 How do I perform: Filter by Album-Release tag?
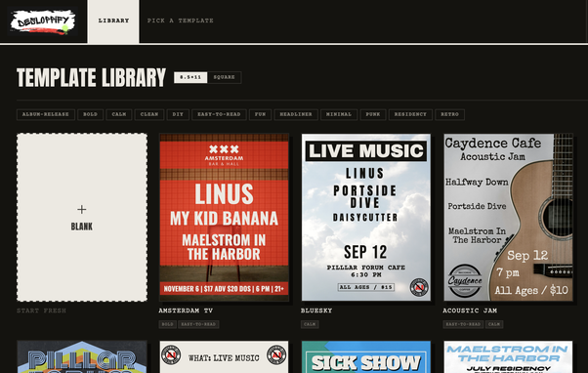point(45,114)
